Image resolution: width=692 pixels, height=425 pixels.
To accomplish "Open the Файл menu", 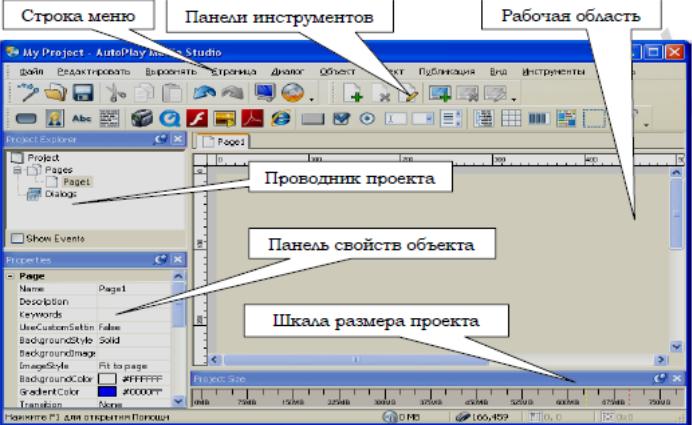I will (31, 71).
